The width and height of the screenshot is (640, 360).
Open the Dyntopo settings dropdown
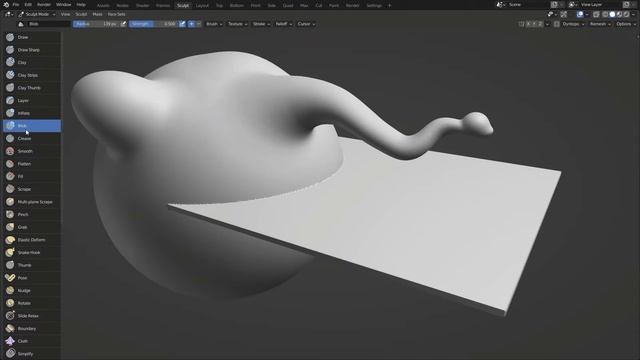573,24
